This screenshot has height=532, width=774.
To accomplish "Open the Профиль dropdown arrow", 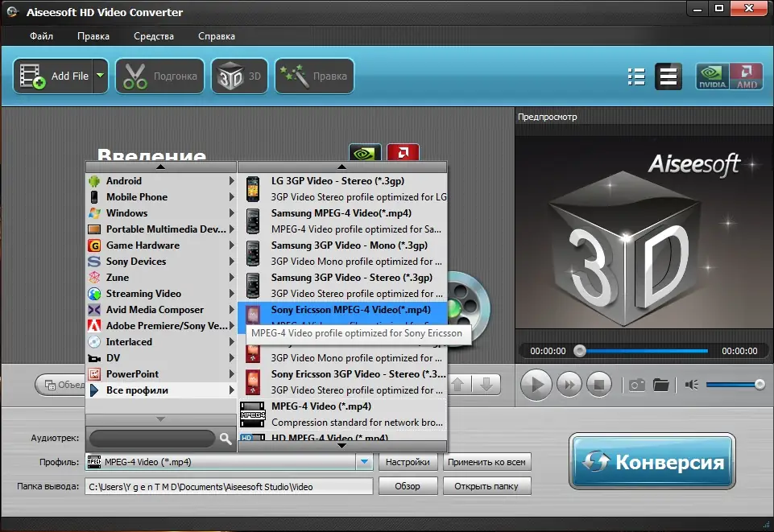I will (x=364, y=462).
